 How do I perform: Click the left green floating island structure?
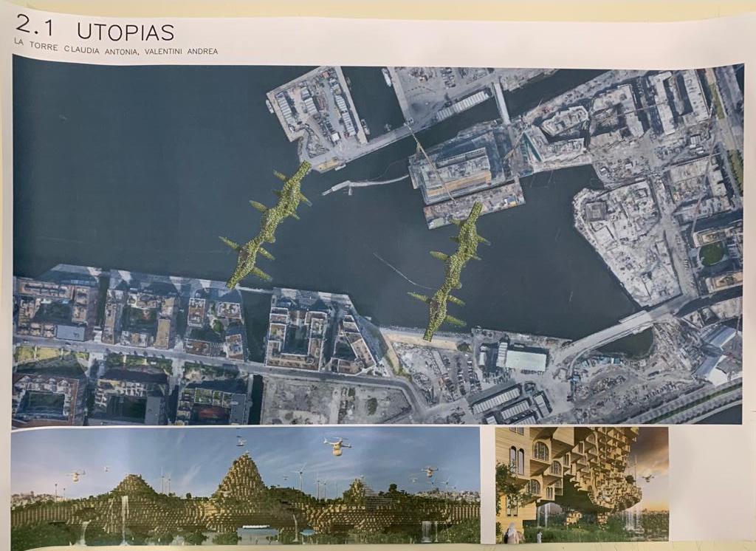tap(269, 225)
